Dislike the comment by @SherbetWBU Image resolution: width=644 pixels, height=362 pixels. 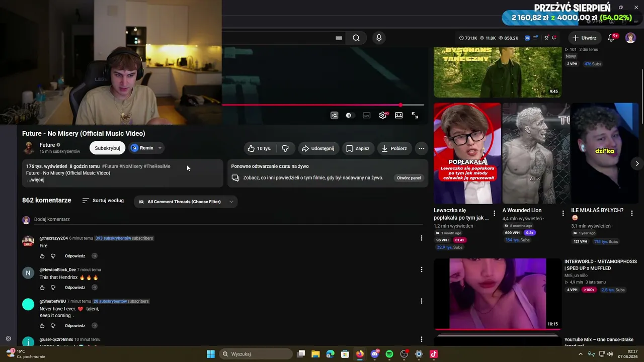click(x=53, y=326)
